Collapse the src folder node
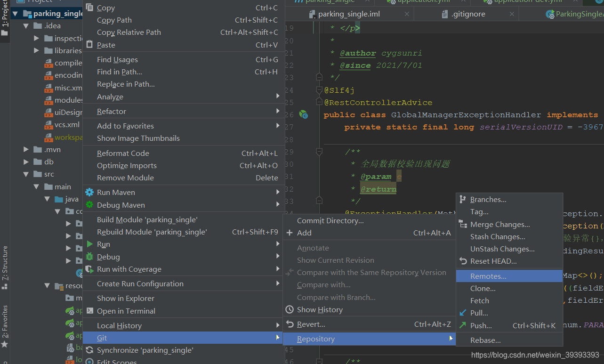The height and width of the screenshot is (364, 604). (x=27, y=174)
